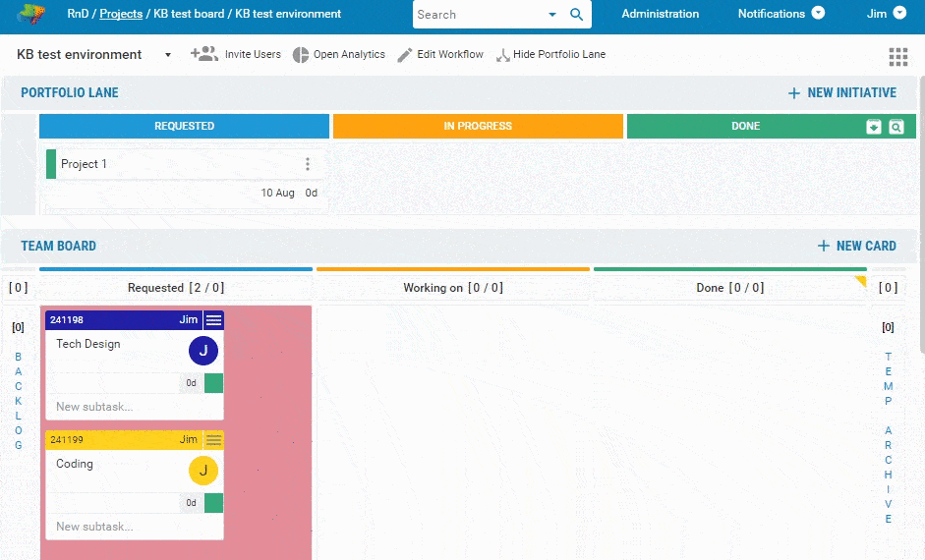Open Coding card hamburger menu
925x560 pixels.
point(213,440)
